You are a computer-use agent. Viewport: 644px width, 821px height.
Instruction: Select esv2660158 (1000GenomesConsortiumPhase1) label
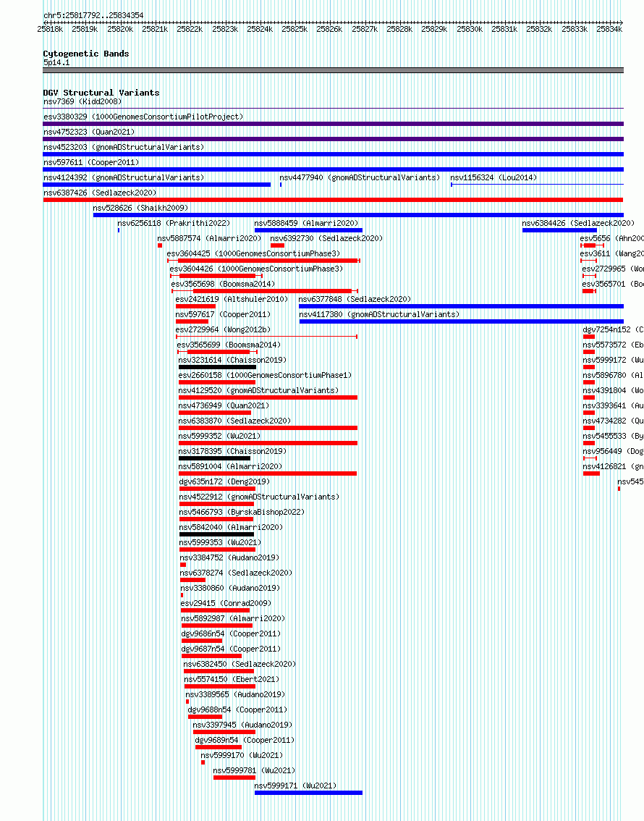point(265,375)
